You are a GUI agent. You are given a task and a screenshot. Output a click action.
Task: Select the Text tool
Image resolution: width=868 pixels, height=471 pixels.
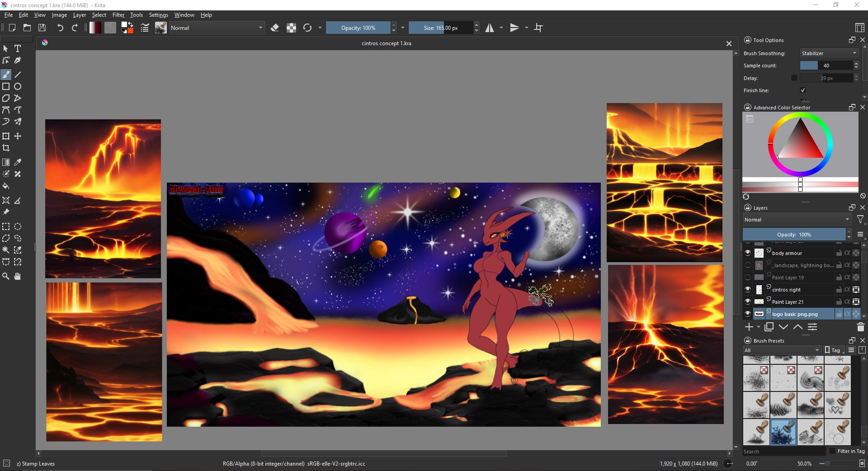pyautogui.click(x=18, y=48)
